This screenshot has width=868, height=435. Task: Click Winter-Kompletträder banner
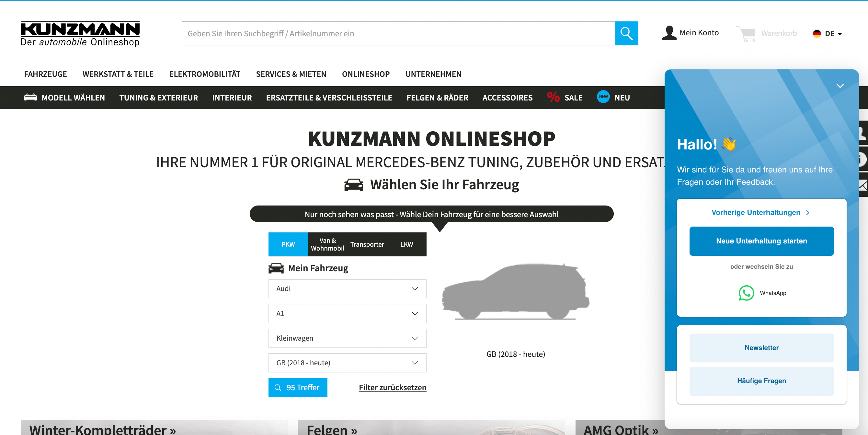coord(154,427)
